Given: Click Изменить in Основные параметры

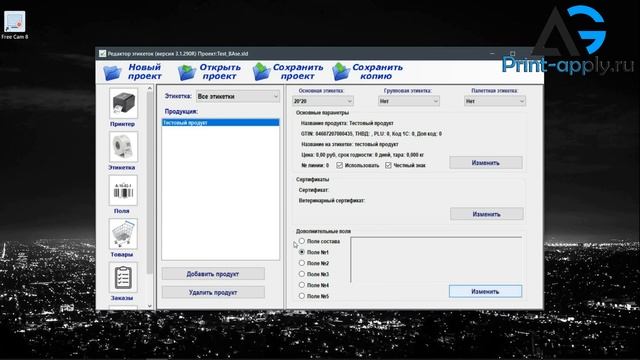Looking at the screenshot, I should pyautogui.click(x=486, y=162).
